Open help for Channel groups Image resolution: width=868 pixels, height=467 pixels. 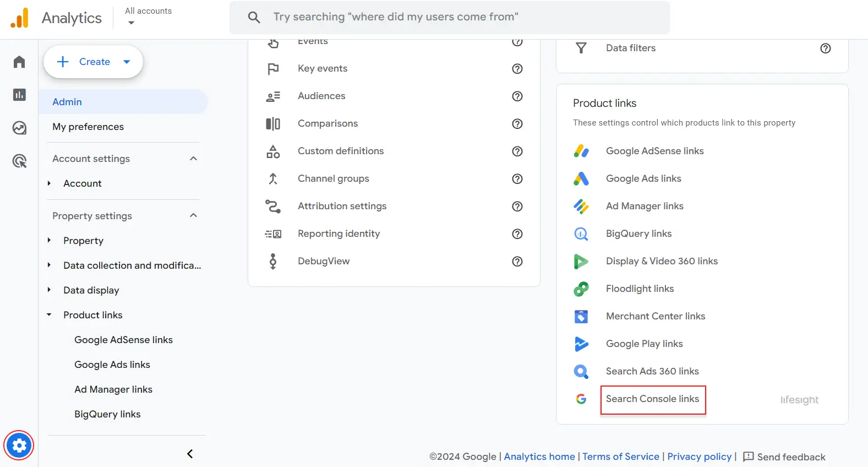click(517, 179)
